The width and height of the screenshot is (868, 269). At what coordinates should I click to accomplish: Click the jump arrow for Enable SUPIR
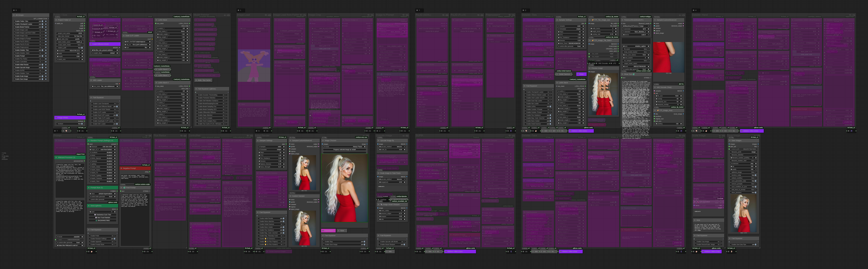click(x=46, y=70)
